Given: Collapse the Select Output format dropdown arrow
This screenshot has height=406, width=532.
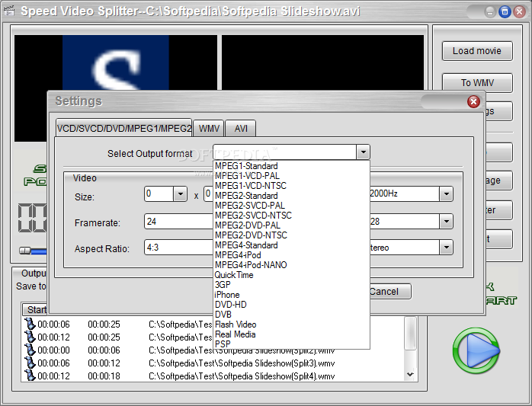Looking at the screenshot, I should point(363,152).
